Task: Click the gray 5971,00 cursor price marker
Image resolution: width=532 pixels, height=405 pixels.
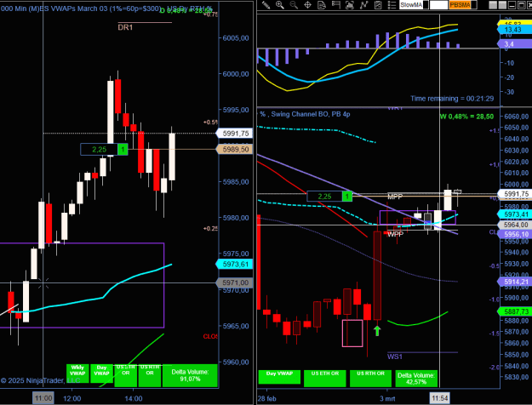Action: pyautogui.click(x=234, y=282)
